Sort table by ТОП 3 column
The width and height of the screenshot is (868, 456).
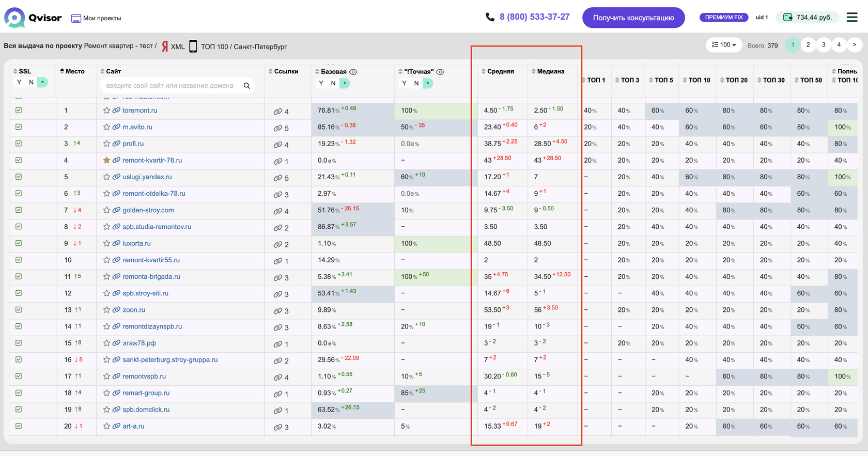(x=627, y=80)
